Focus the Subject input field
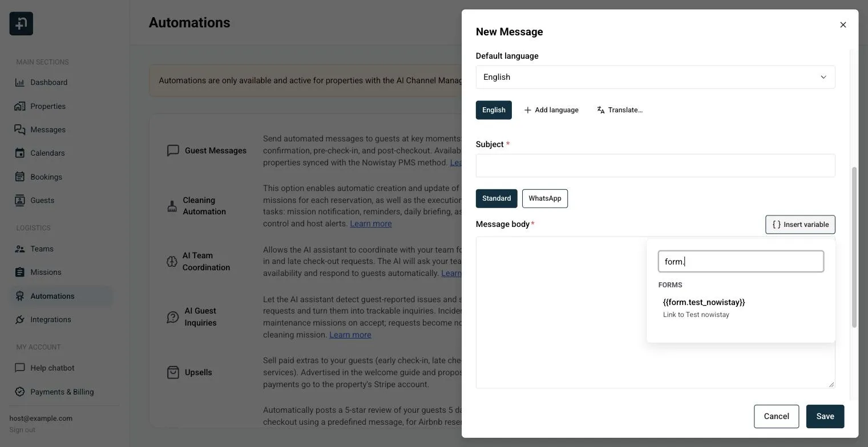 tap(655, 165)
